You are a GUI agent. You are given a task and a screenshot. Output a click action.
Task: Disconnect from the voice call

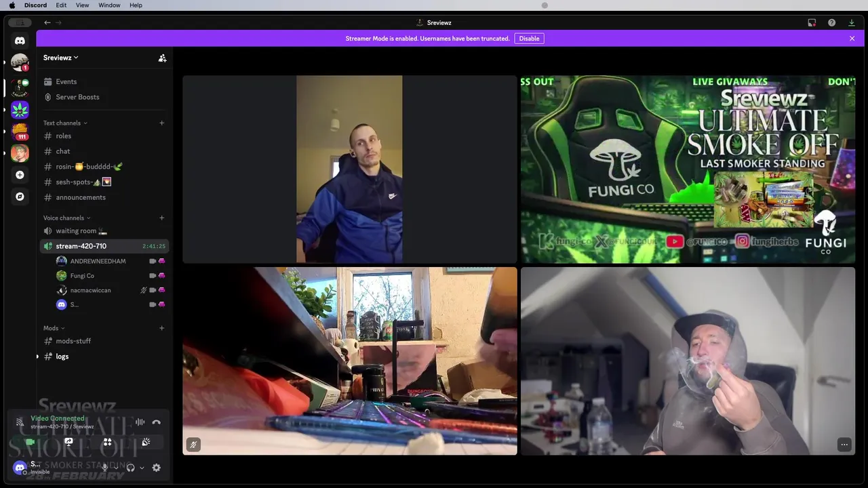tap(156, 422)
